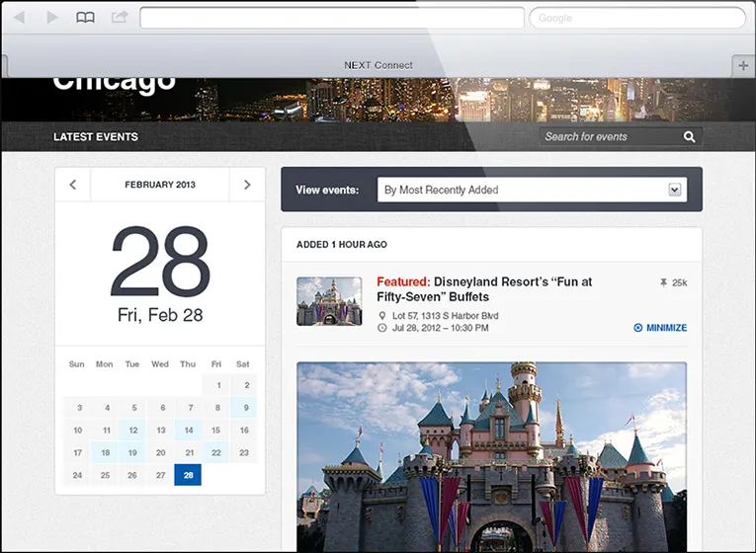This screenshot has height=553, width=756.
Task: Select highlighted day 19 on the calendar
Action: [x=132, y=453]
